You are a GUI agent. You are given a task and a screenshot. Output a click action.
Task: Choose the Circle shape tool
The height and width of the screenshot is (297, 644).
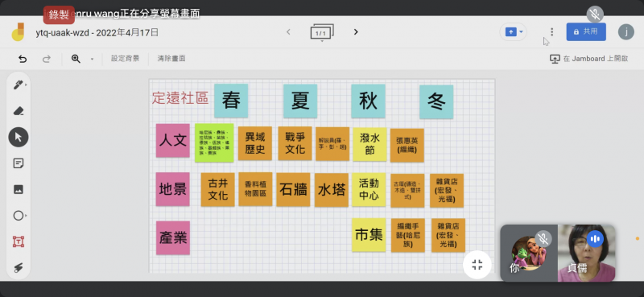18,216
